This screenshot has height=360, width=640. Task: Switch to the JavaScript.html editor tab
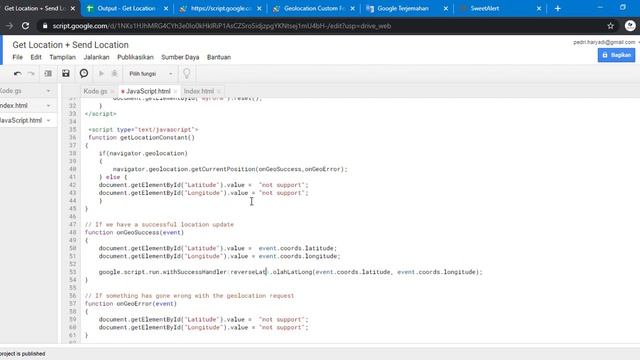pyautogui.click(x=148, y=91)
